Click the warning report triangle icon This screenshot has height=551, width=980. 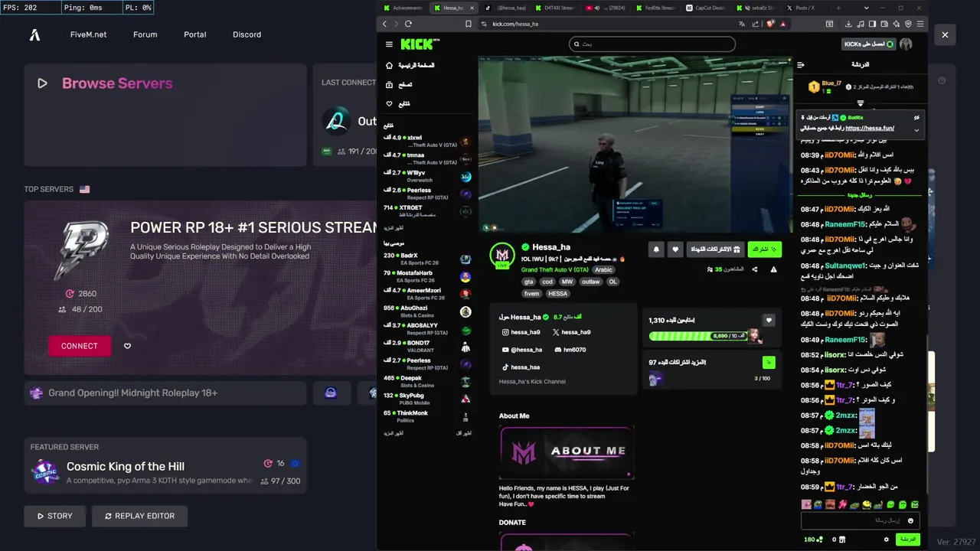point(773,269)
